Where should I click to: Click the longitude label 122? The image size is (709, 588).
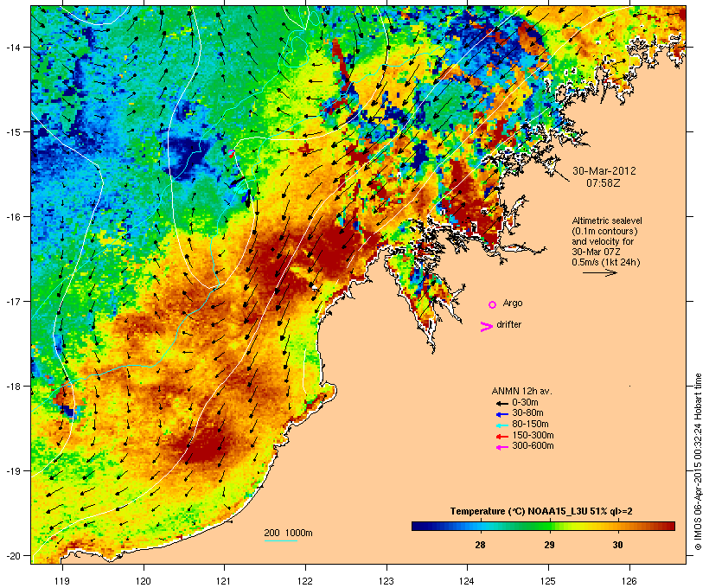(x=305, y=581)
